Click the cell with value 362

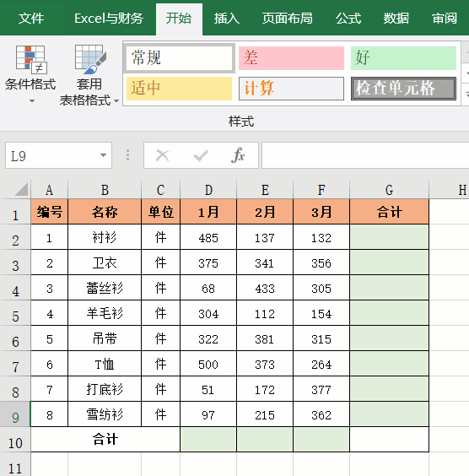321,414
